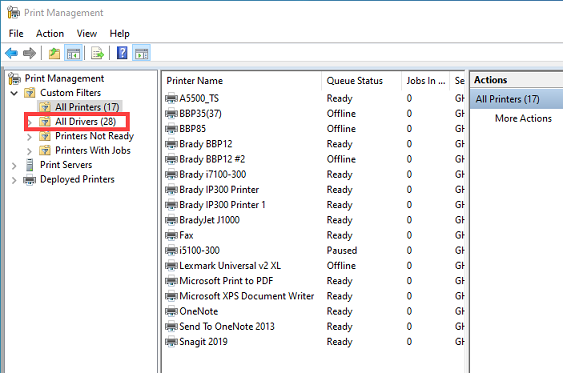
Task: Click the printer icon beside A5500_TS
Action: [171, 98]
